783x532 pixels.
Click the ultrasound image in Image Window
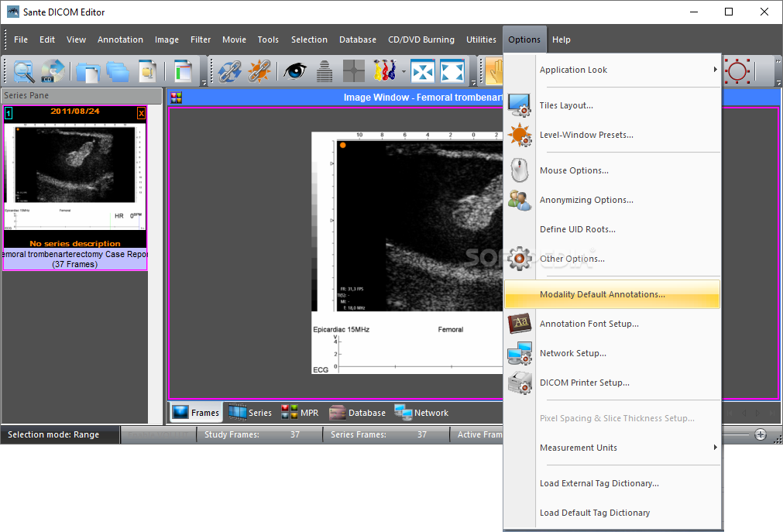407,252
